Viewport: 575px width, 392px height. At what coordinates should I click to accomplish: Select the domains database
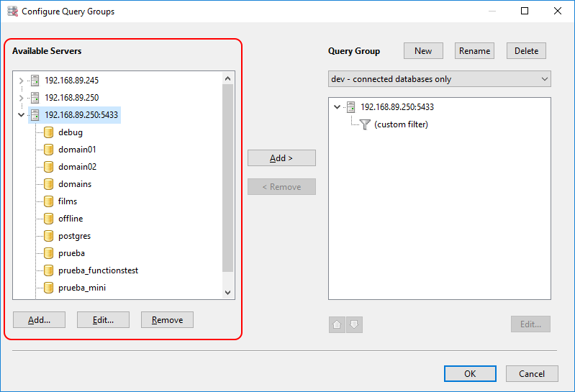coord(75,184)
